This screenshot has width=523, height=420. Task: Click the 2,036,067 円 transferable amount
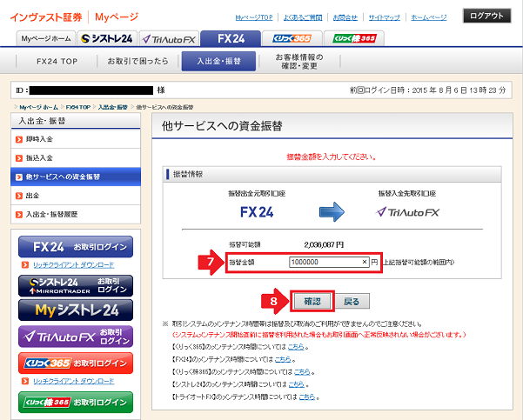[x=324, y=244]
